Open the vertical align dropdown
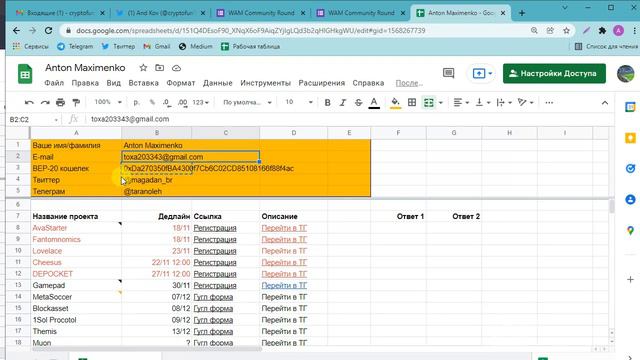Viewport: 640px width, 360px height. (x=483, y=102)
